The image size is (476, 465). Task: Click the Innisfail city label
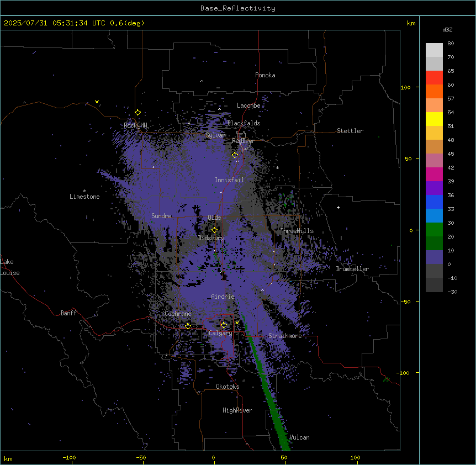pyautogui.click(x=229, y=180)
